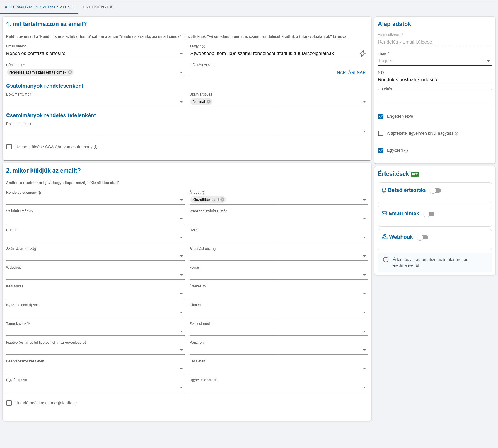
Task: Open the Típus dropdown in Alap adatok
Action: 435,61
